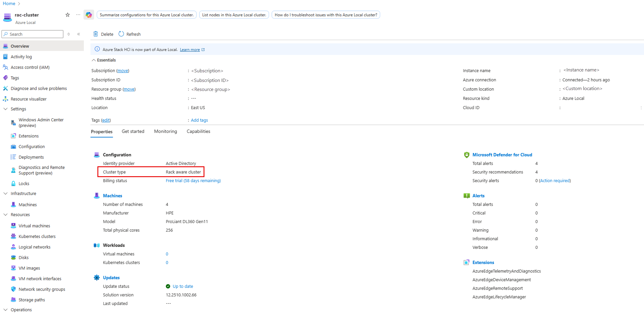This screenshot has width=644, height=314.
Task: Click the Disks icon in sidebar
Action: [13, 258]
